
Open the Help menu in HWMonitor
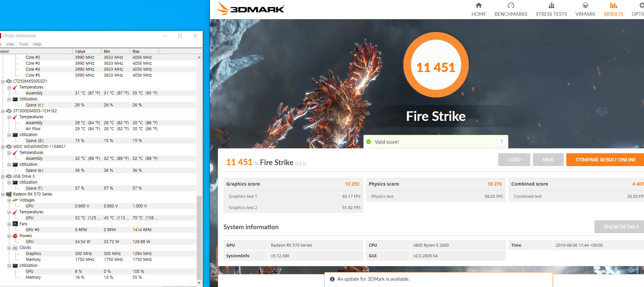(37, 44)
